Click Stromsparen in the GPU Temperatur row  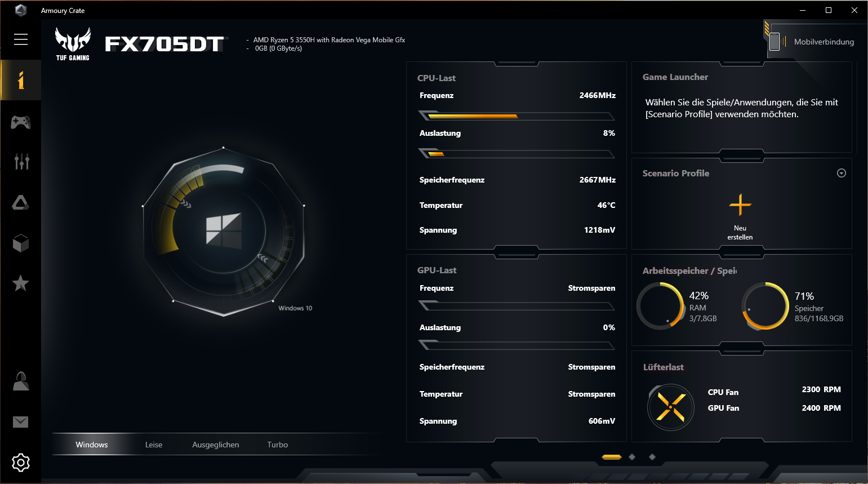point(591,394)
